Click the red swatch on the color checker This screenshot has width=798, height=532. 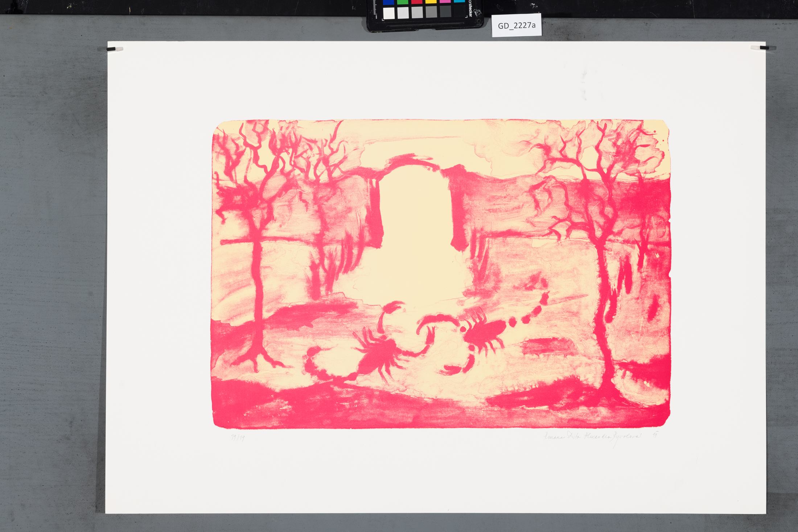(417, 2)
